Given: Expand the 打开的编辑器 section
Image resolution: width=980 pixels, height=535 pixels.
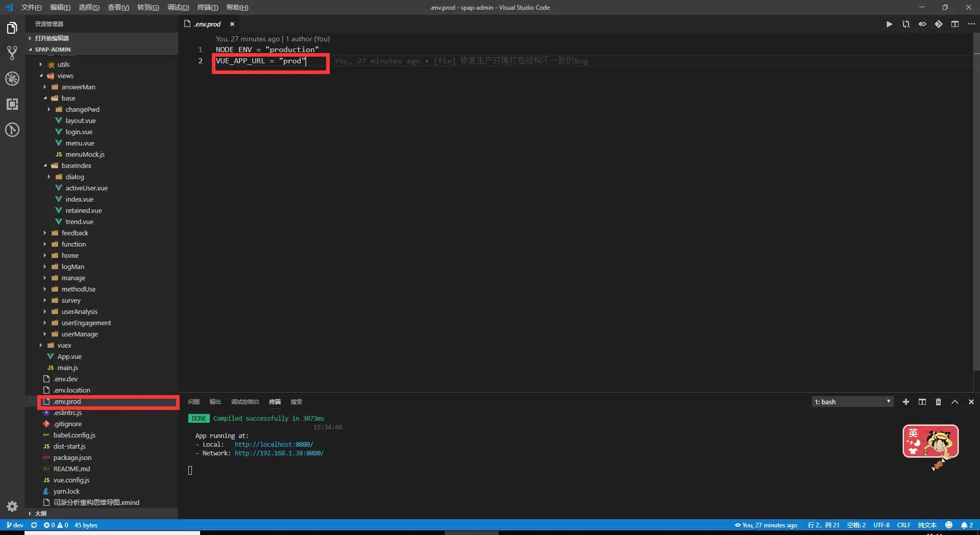Looking at the screenshot, I should (102, 38).
